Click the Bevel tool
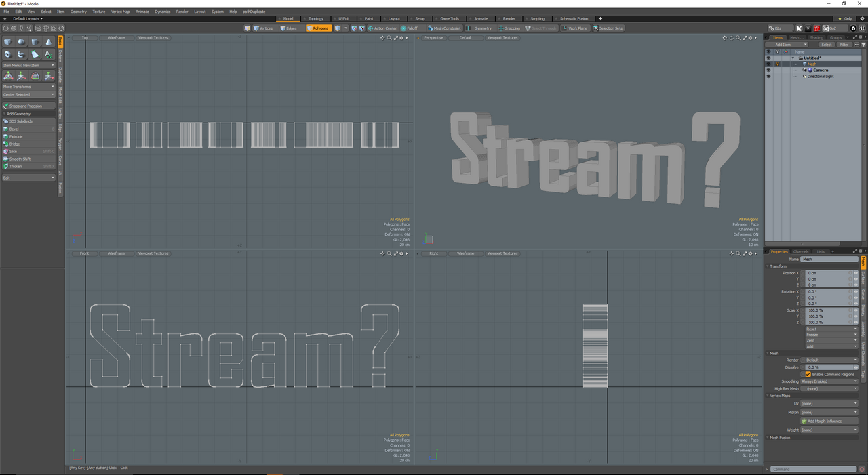 tap(28, 129)
